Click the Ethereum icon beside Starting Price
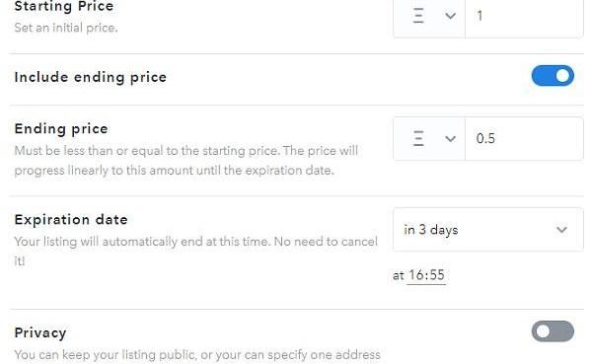The height and width of the screenshot is (364, 592). click(418, 16)
